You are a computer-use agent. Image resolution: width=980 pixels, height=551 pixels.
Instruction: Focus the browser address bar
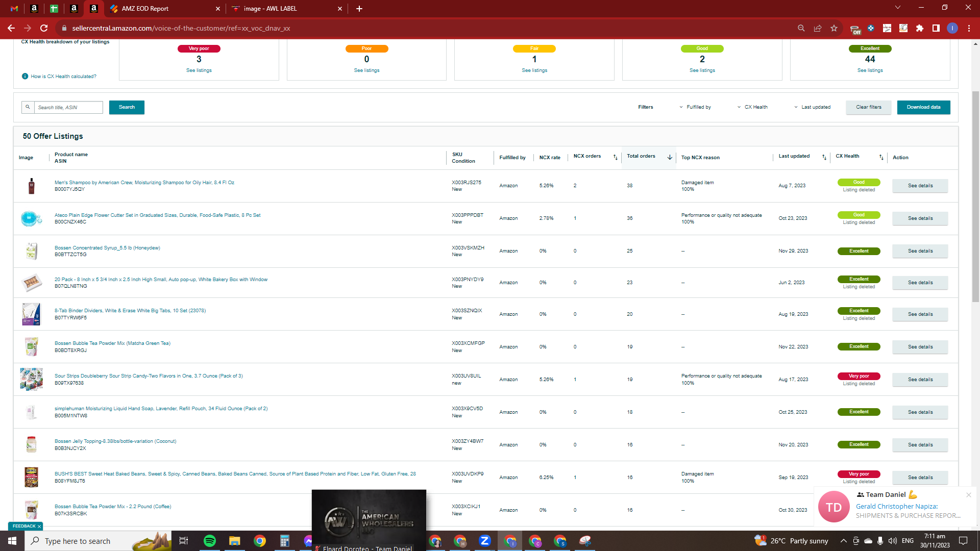[x=429, y=29]
